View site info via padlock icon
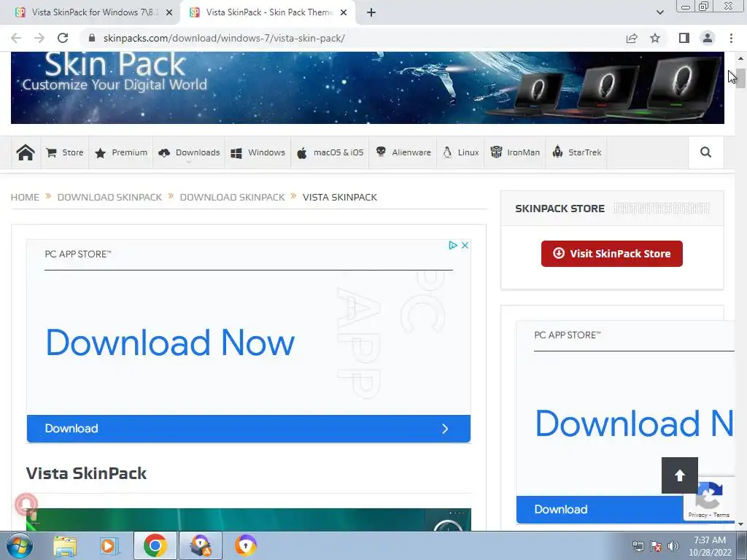The height and width of the screenshot is (560, 747). pos(92,38)
